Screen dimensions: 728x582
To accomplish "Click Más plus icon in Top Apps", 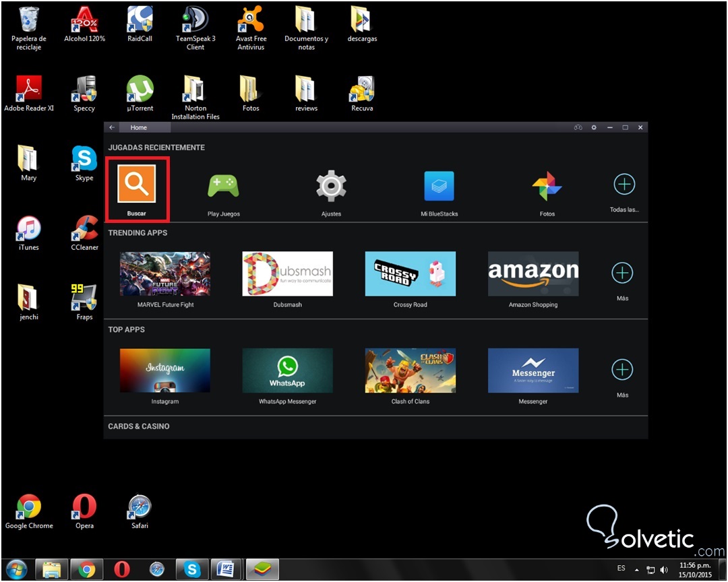I will pyautogui.click(x=623, y=369).
